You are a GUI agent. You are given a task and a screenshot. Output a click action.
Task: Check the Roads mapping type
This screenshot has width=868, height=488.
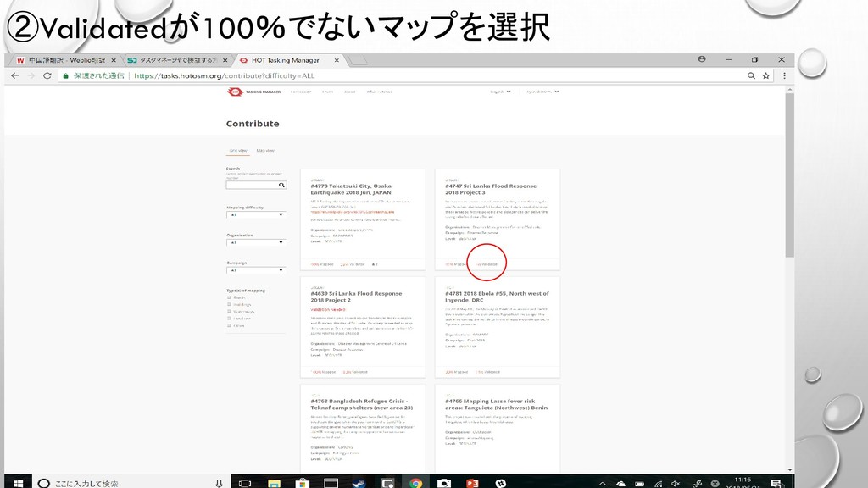(x=229, y=297)
